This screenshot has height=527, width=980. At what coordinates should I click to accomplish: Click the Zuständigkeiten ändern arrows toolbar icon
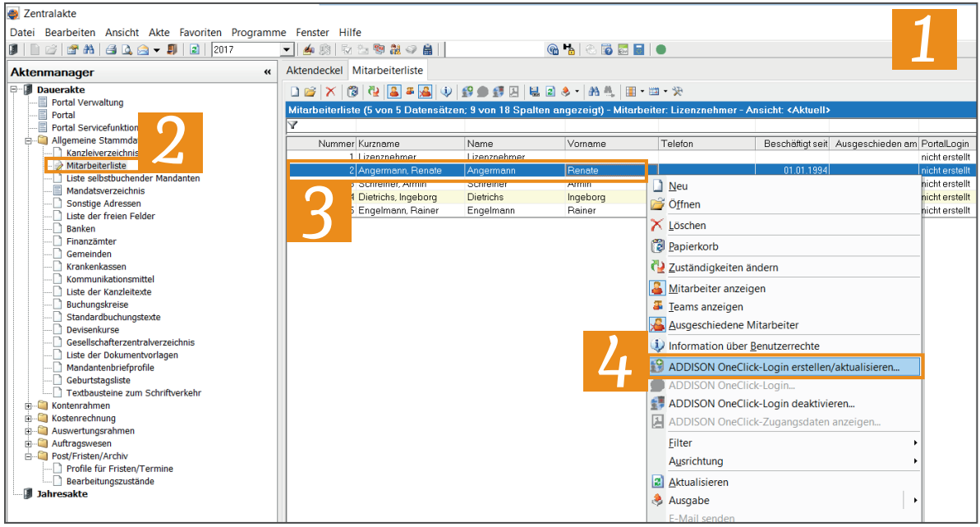click(x=373, y=92)
